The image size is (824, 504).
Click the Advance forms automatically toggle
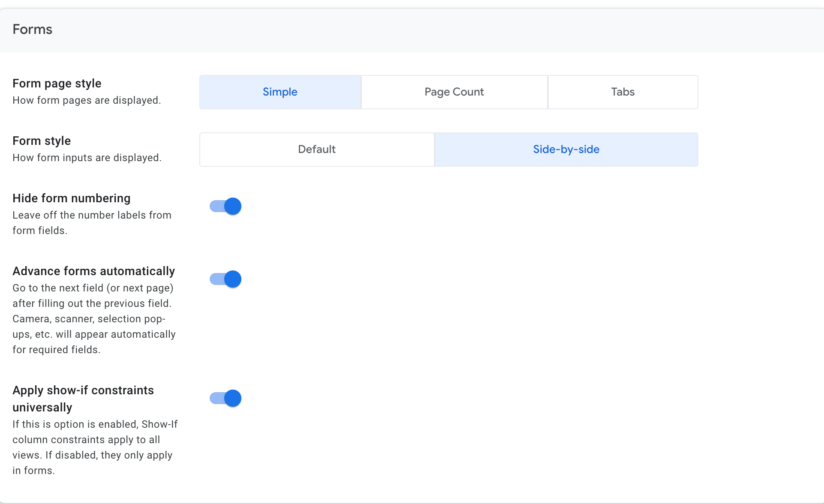[x=225, y=279]
